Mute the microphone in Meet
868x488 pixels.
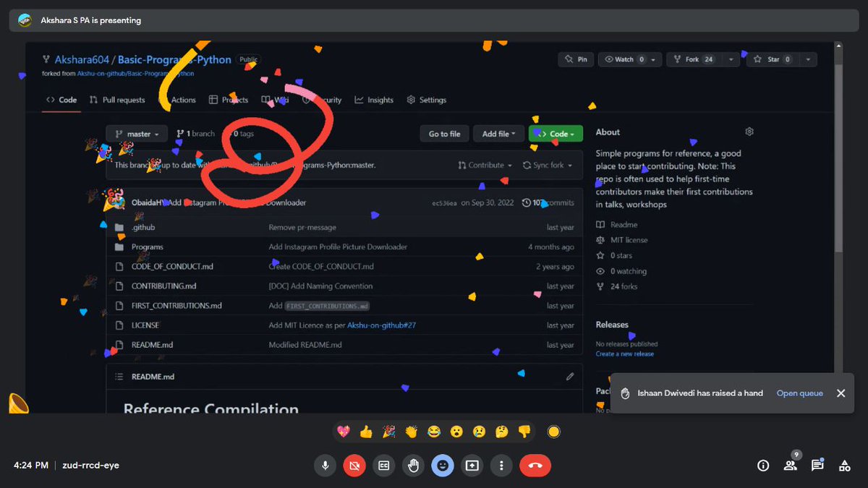325,466
